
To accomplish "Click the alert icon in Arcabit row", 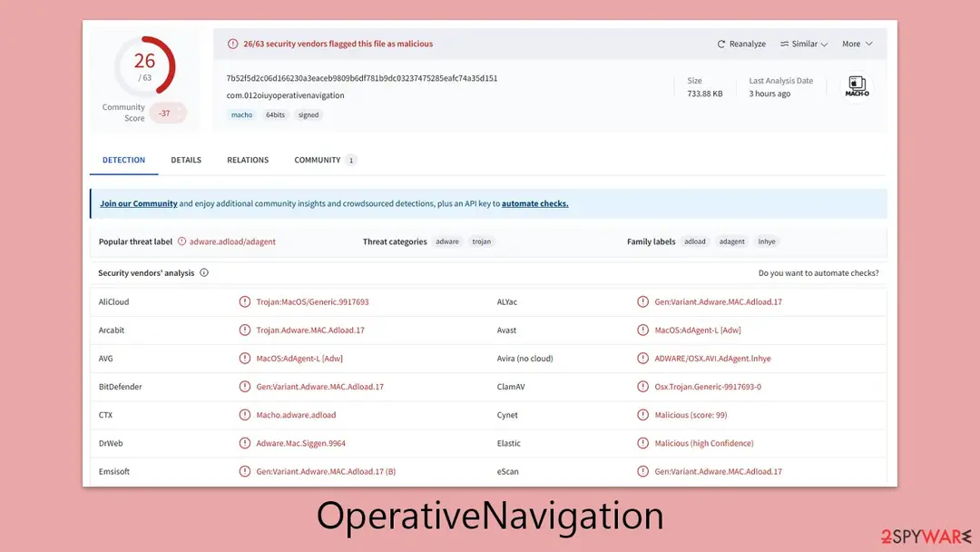I will (244, 330).
